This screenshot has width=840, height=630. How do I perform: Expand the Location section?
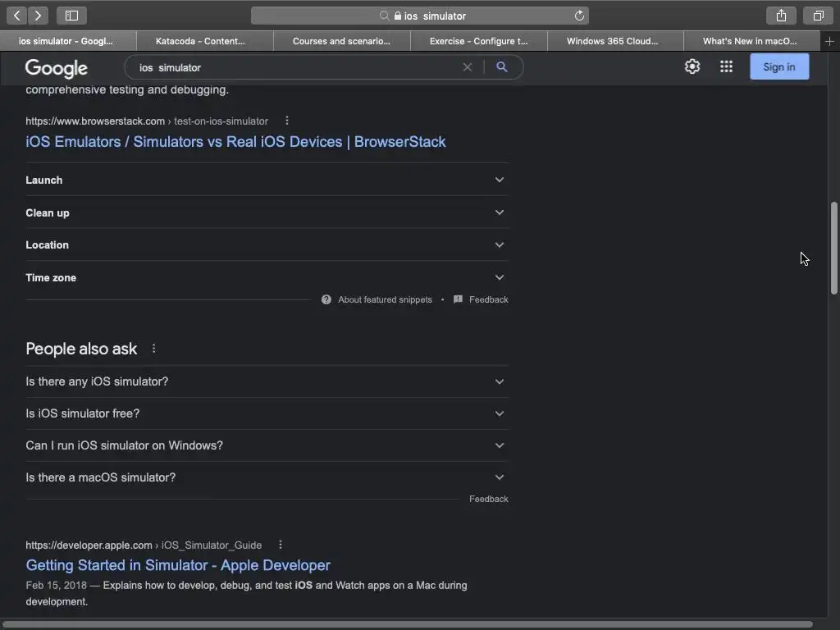[x=267, y=244]
